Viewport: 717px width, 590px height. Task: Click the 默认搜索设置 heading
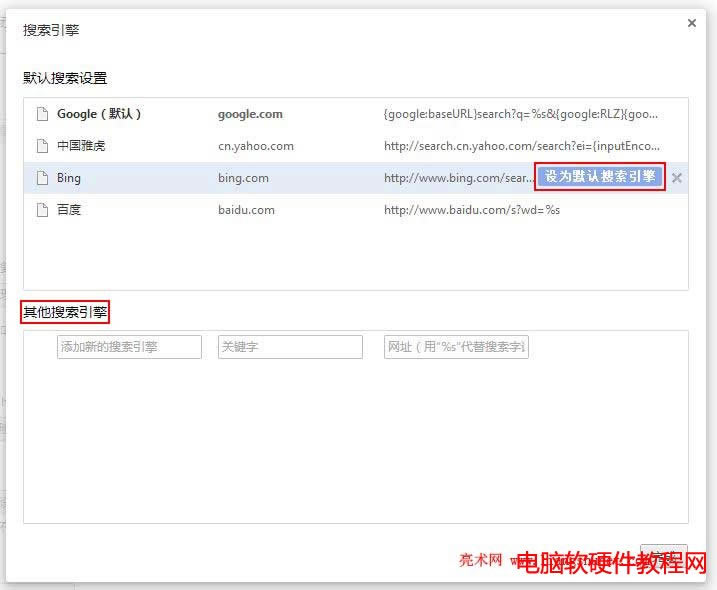(65, 78)
